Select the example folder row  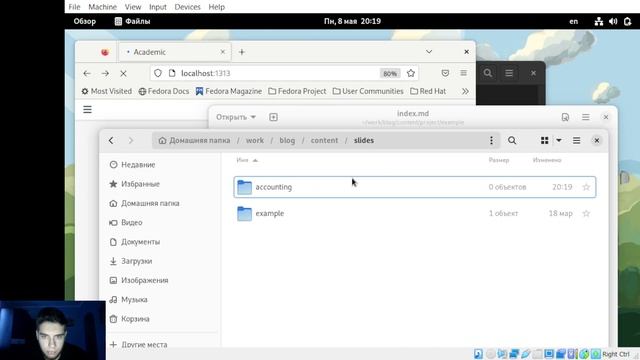coord(415,213)
